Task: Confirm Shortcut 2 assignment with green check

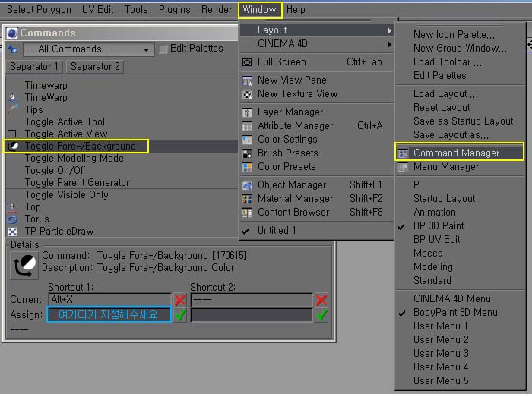Action: point(321,315)
